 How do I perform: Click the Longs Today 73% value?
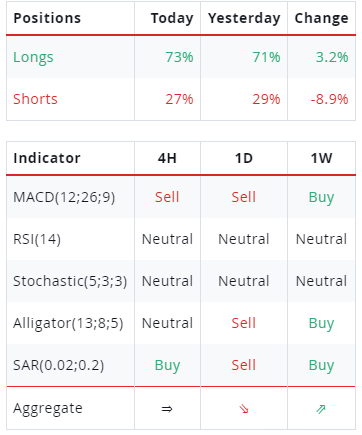179,57
